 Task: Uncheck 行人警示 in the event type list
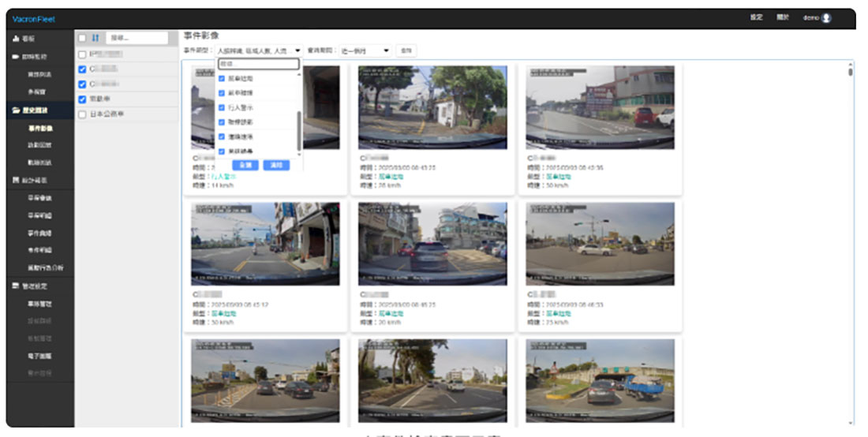click(x=222, y=108)
